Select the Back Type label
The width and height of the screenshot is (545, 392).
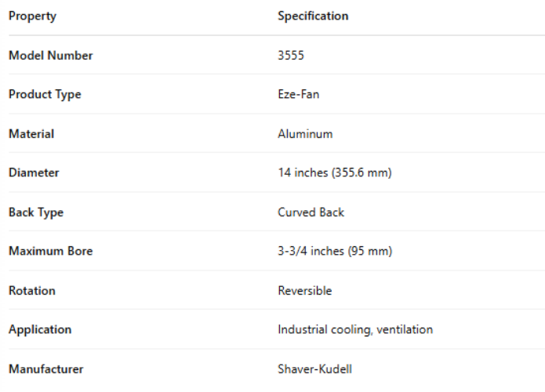36,212
